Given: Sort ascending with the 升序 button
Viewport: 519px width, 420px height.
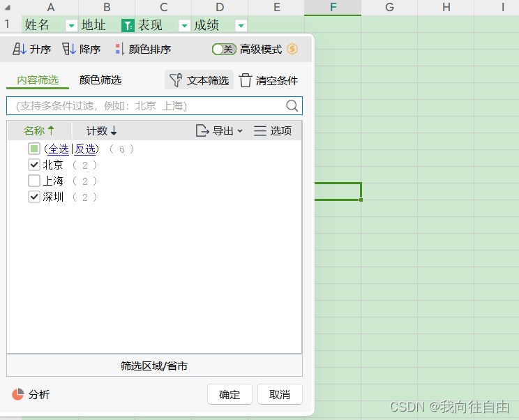Looking at the screenshot, I should (x=31, y=50).
